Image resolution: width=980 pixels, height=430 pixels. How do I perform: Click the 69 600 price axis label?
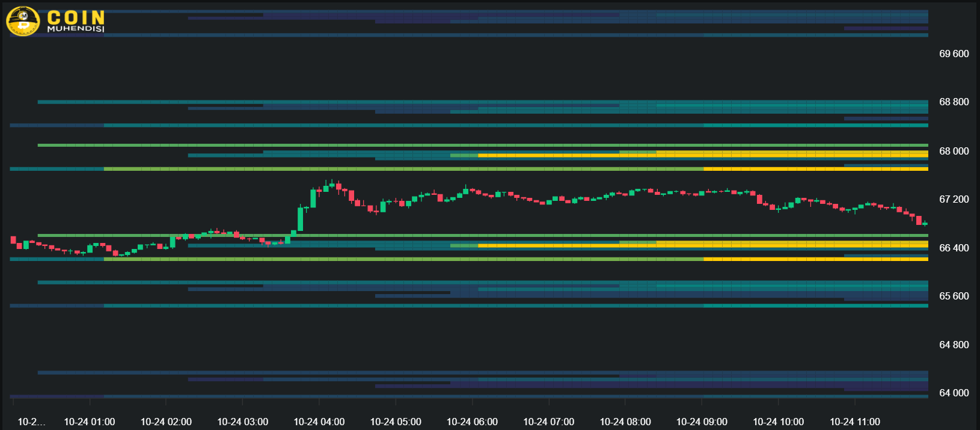(x=954, y=54)
